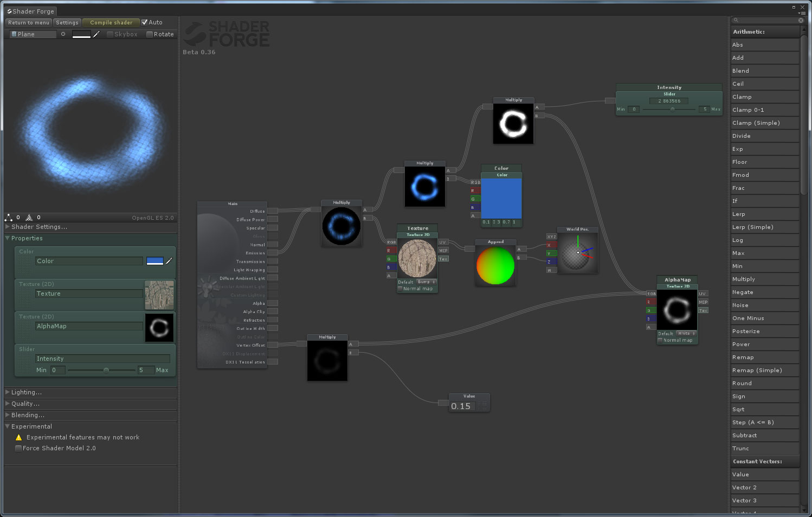Clear the node search field

(x=801, y=20)
